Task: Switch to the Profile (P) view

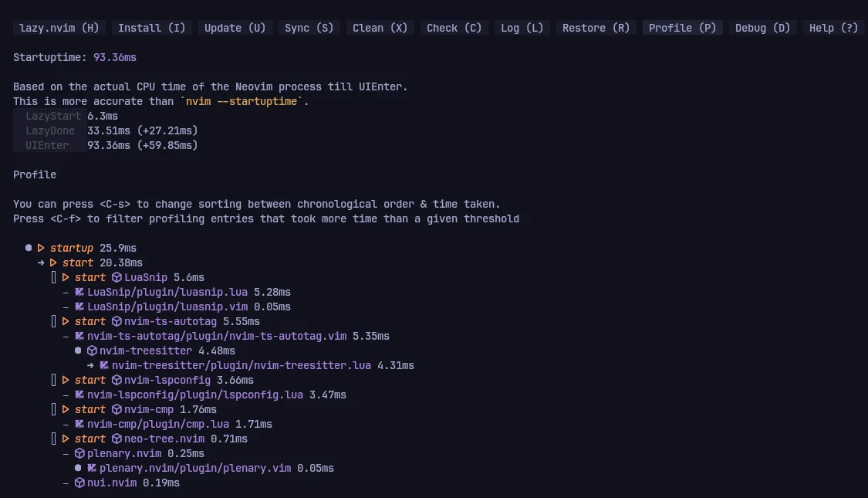Action: coord(683,28)
